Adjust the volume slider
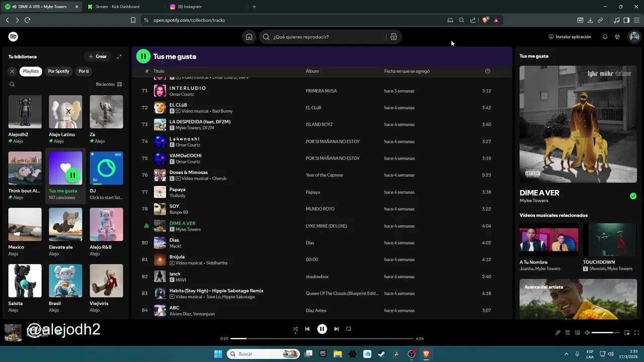This screenshot has width=644, height=362. pos(606,332)
